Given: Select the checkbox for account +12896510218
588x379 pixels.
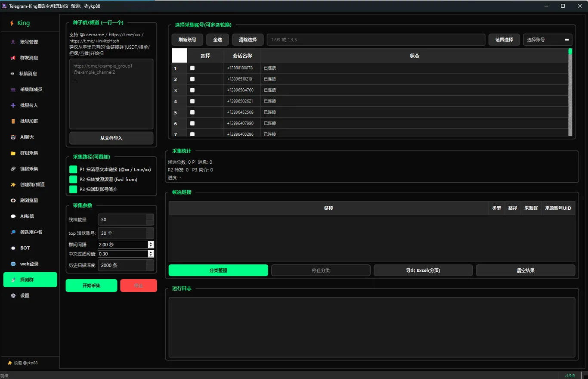Looking at the screenshot, I should pos(192,79).
